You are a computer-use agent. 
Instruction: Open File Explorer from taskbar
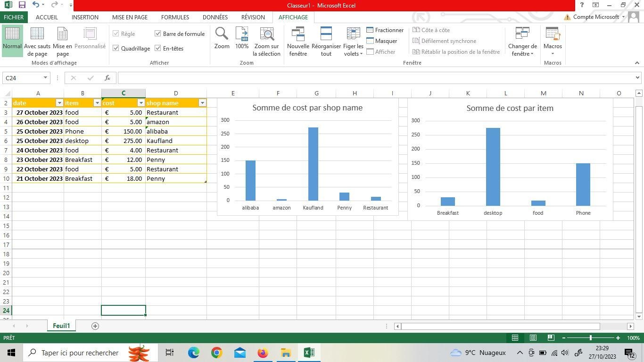click(x=286, y=353)
